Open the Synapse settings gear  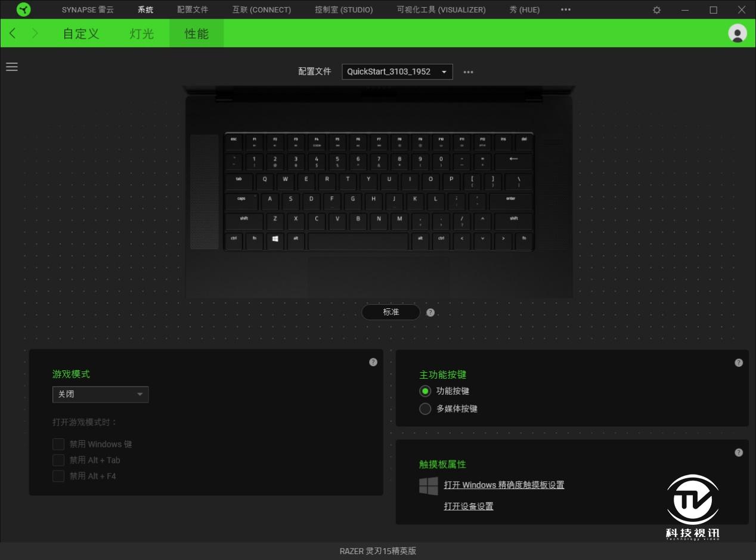656,10
